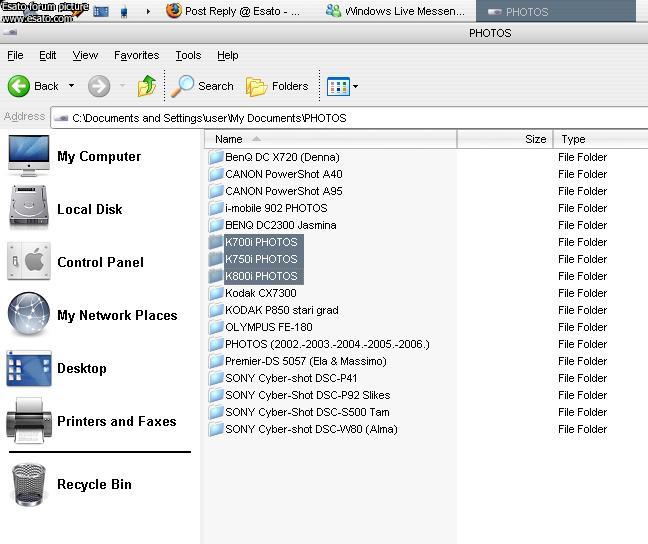Select the CANON PowerShot A40 folder icon
Viewport: 648px width, 544px height.
click(216, 174)
